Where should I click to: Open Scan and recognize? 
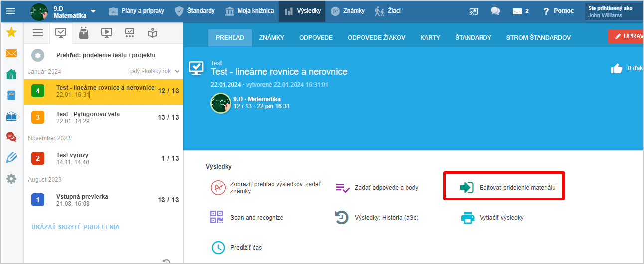tap(247, 218)
